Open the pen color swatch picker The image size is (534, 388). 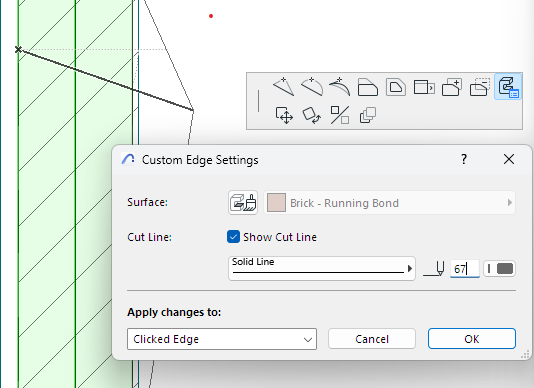click(499, 269)
